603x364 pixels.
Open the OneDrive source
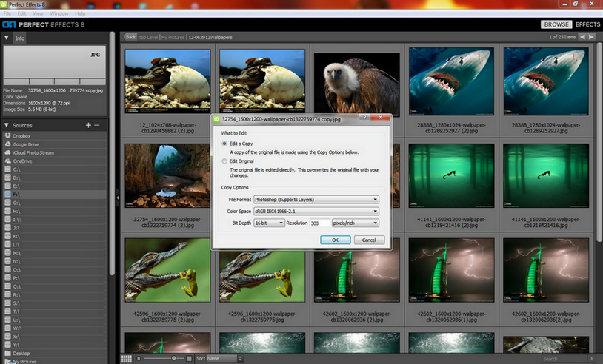click(22, 161)
